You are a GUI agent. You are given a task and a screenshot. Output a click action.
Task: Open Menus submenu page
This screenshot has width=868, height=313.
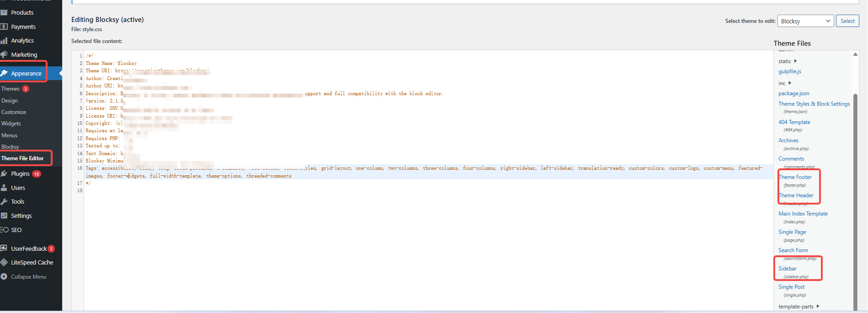point(9,135)
